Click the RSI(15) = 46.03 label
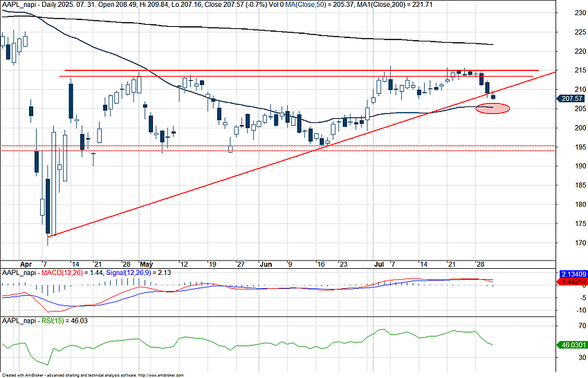Image resolution: width=588 pixels, height=378 pixels. point(64,321)
